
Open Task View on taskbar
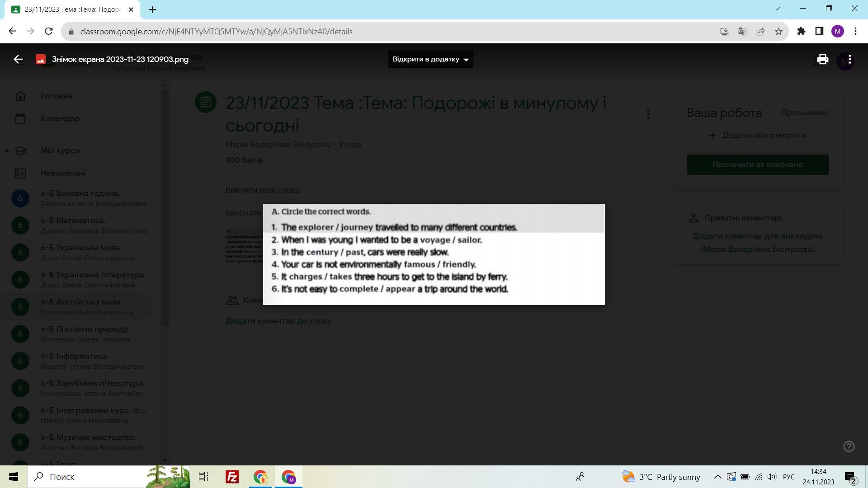pyautogui.click(x=203, y=477)
